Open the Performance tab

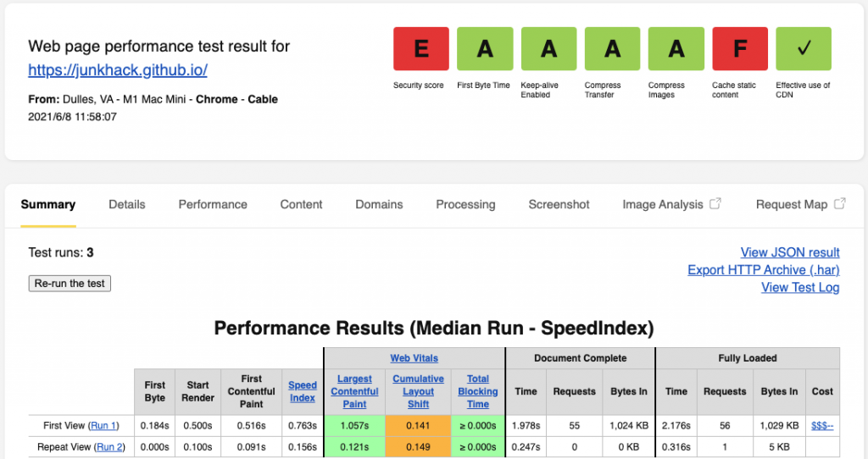pyautogui.click(x=213, y=204)
